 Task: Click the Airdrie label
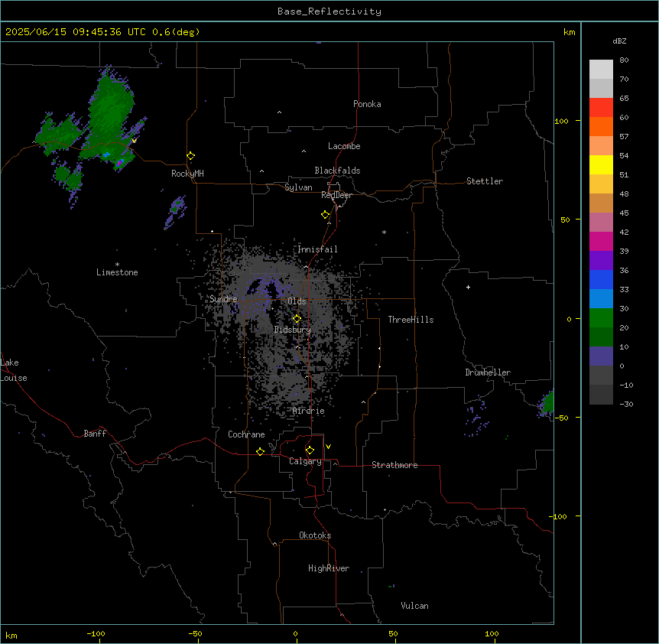click(x=309, y=411)
